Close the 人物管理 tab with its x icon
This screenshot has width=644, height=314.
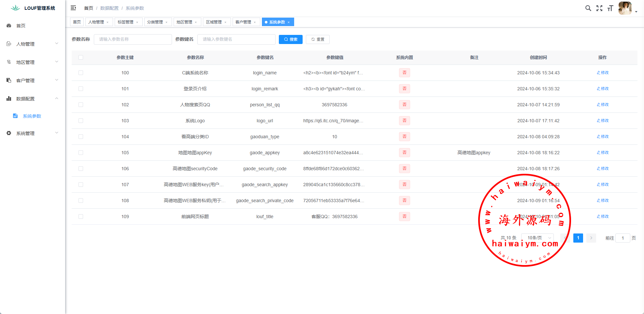coord(107,22)
